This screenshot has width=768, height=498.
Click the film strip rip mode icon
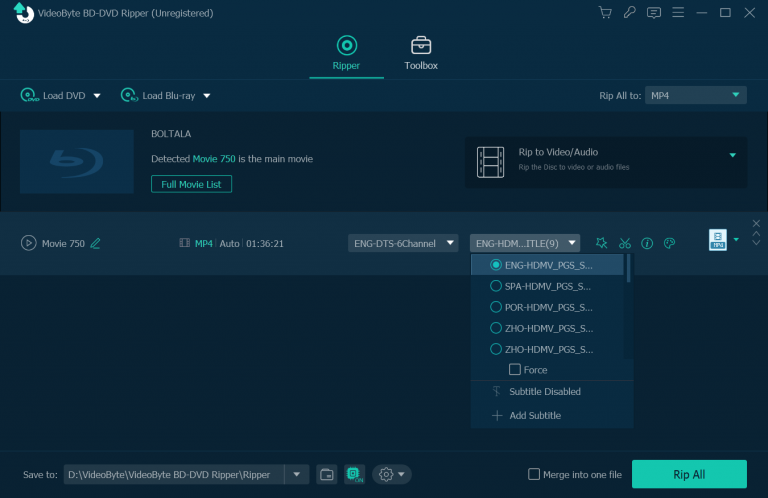pos(490,162)
